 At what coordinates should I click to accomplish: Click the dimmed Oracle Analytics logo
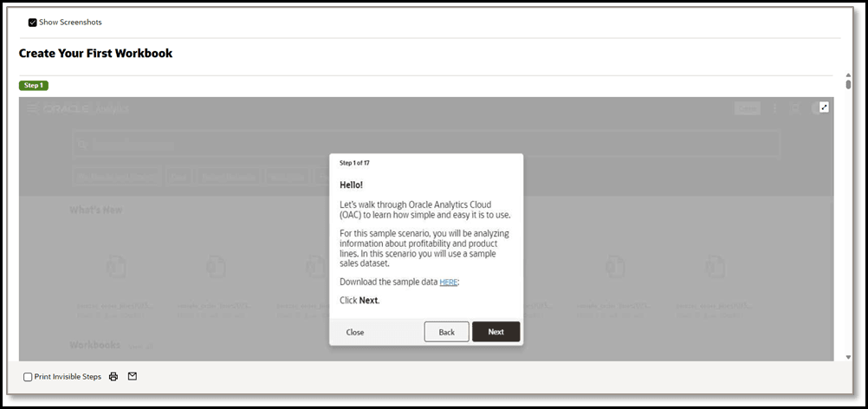86,108
